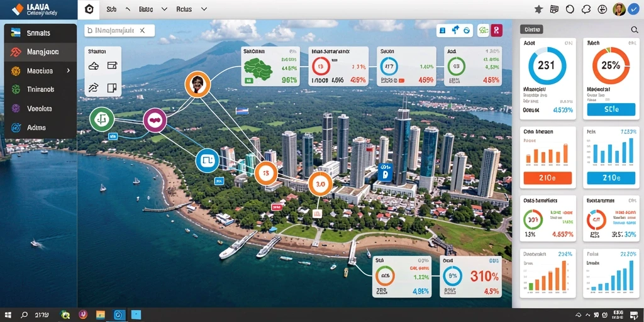This screenshot has height=322, width=644.
Task: Click the blue checkmark badge top right
Action: coord(633,10)
